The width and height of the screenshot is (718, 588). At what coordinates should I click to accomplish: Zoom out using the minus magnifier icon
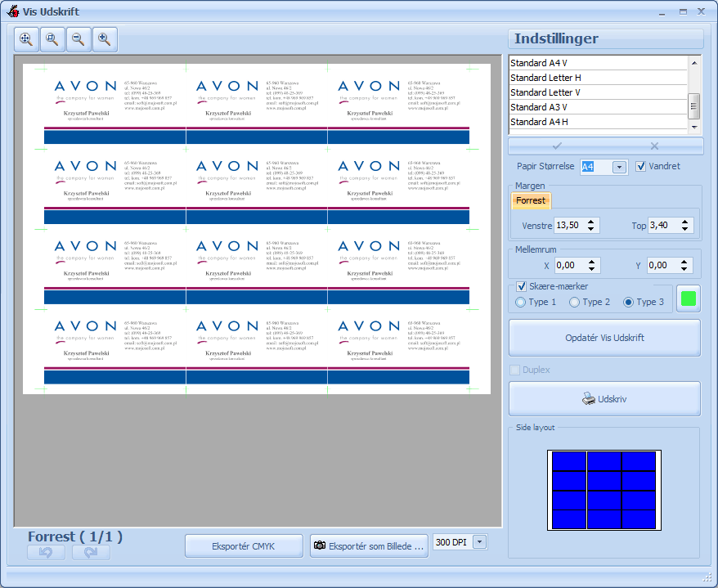coord(79,40)
